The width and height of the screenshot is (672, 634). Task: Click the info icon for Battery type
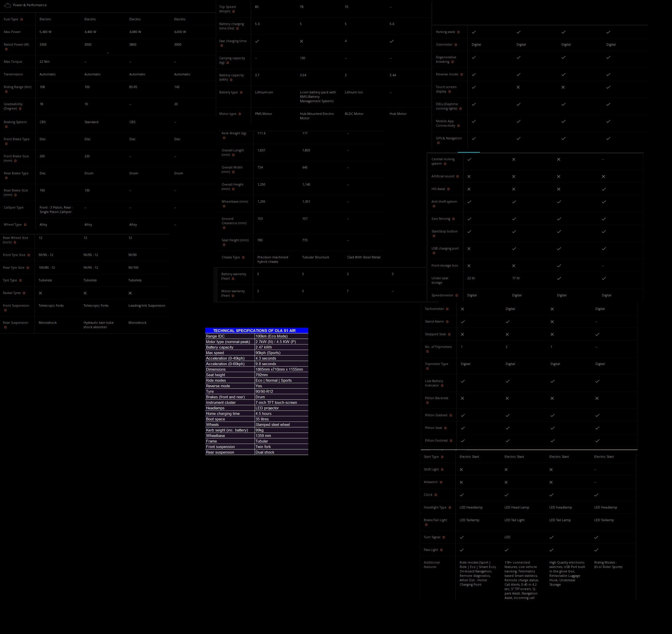click(241, 93)
